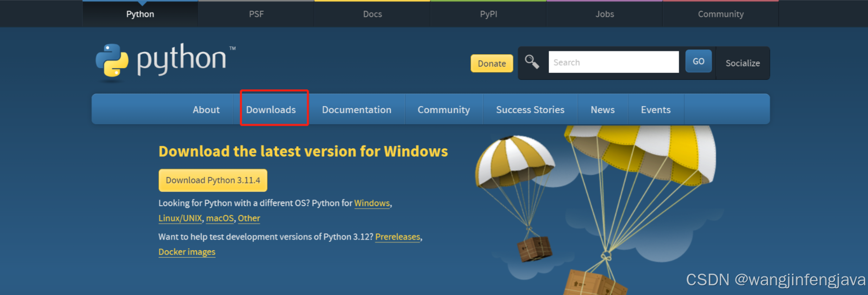Open the Docs top tab
The width and height of the screenshot is (868, 295).
click(x=373, y=14)
